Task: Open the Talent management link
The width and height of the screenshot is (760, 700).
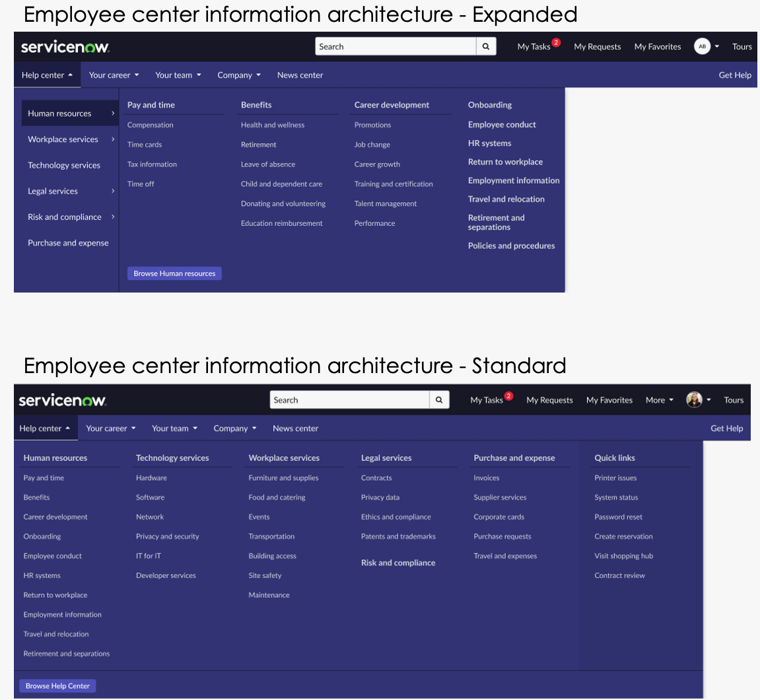Action: point(386,203)
